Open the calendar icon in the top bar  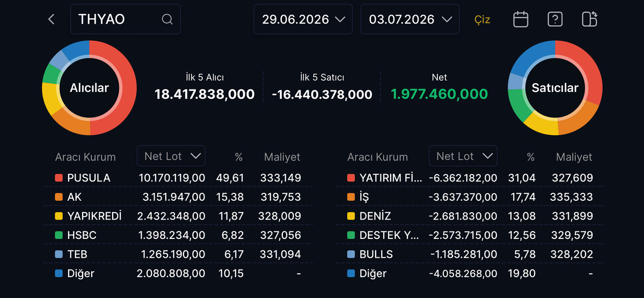click(x=521, y=19)
